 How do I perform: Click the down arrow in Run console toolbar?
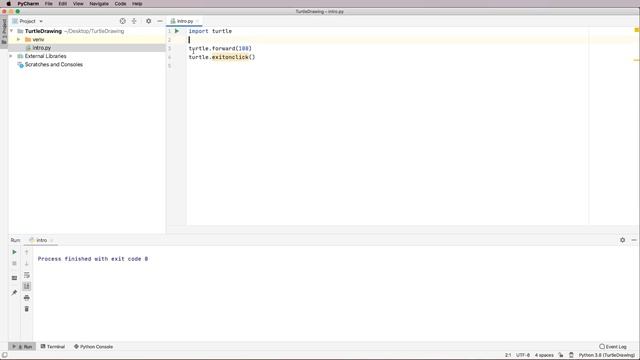[27, 264]
